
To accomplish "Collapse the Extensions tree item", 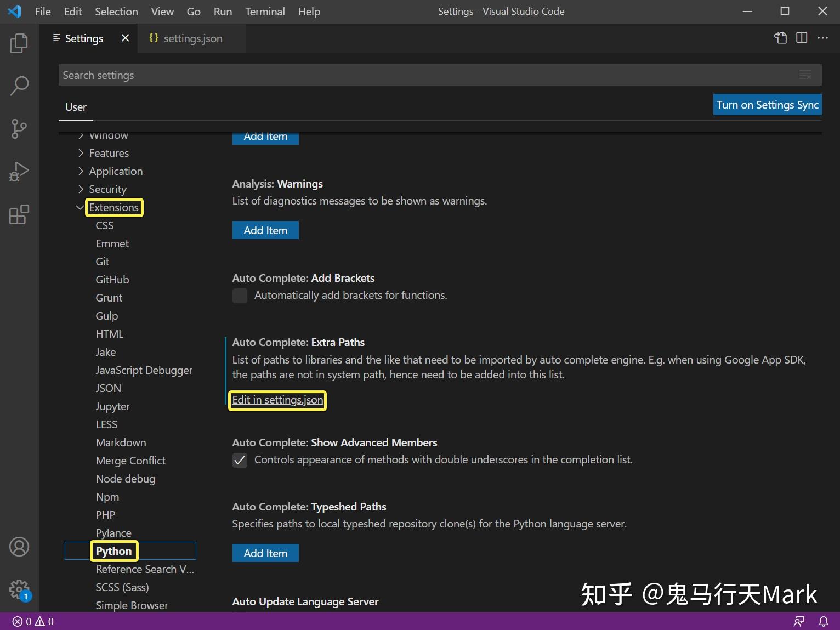I will [80, 207].
